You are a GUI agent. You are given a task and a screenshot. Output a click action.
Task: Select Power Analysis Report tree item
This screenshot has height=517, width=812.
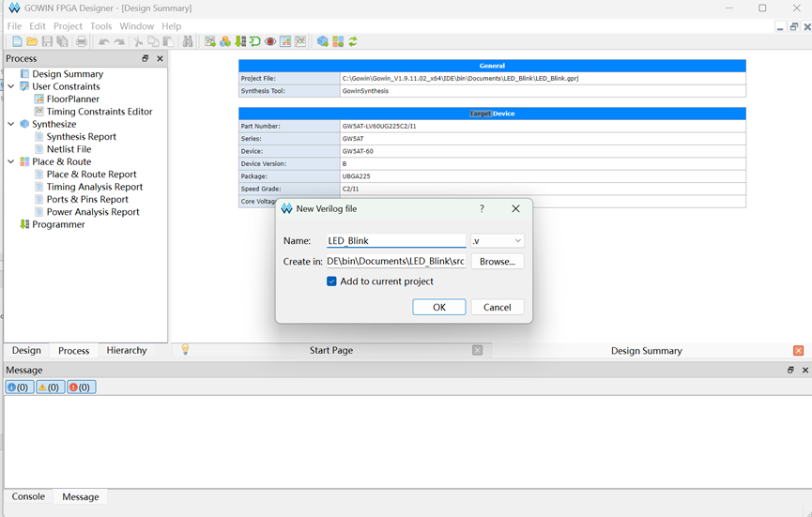click(x=93, y=212)
